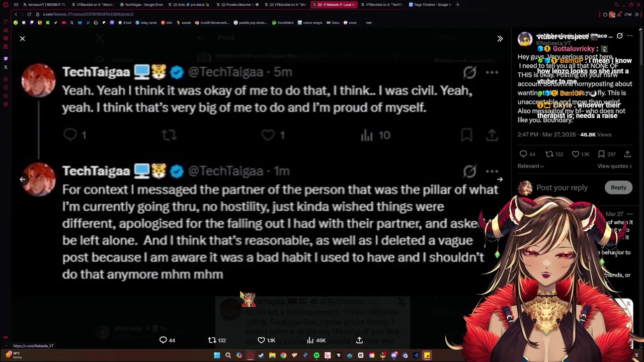
Task: Collapse the side panel using double-arrow icon
Action: (500, 39)
